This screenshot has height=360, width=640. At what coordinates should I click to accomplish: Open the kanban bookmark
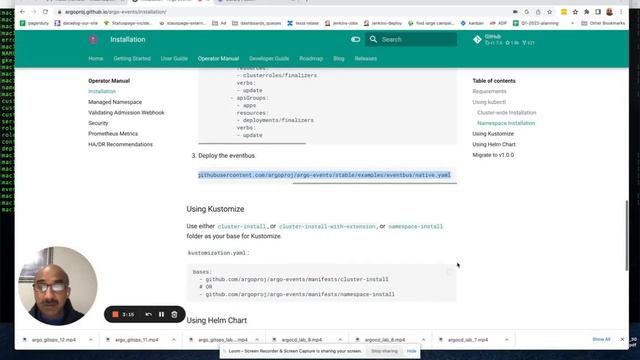point(472,23)
